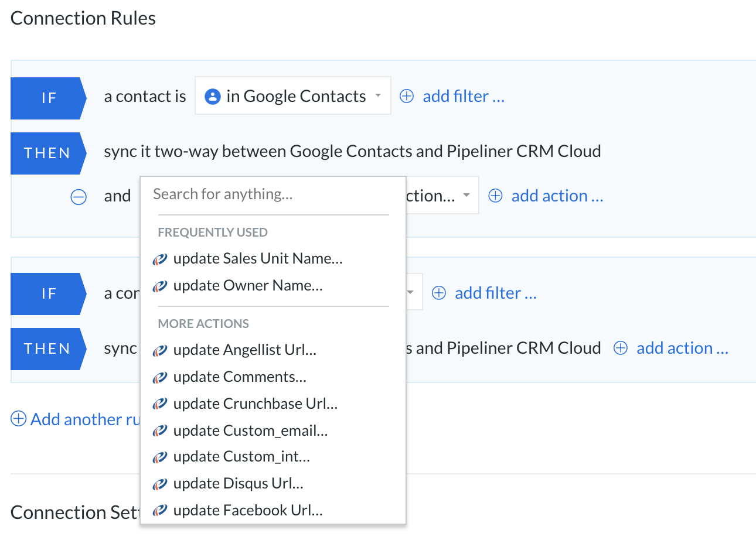Click 'add action …' next to the action dropdown
This screenshot has height=540, width=756.
(x=557, y=196)
